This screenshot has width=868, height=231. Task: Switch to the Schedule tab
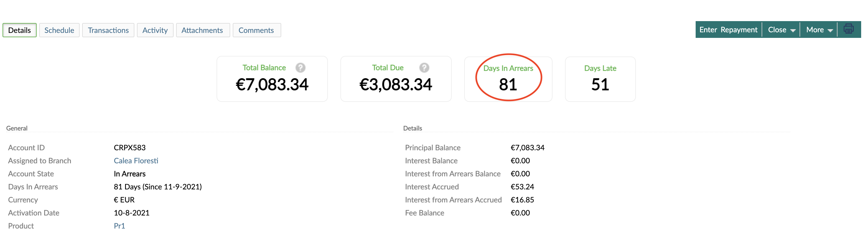(59, 30)
